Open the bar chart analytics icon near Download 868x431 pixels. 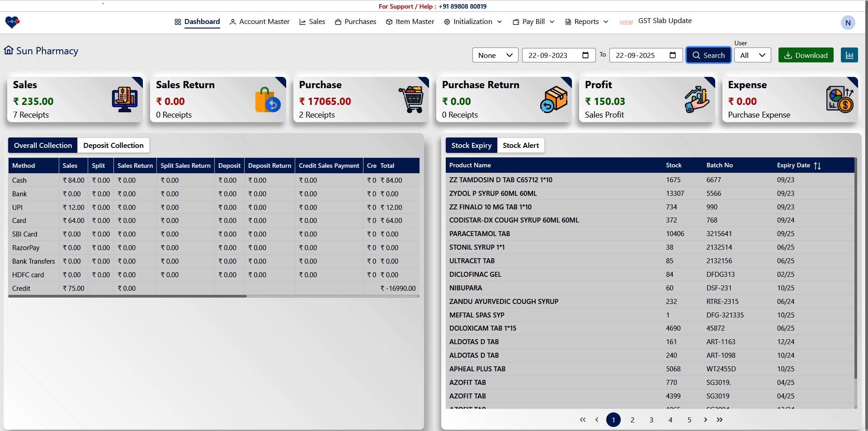(849, 55)
